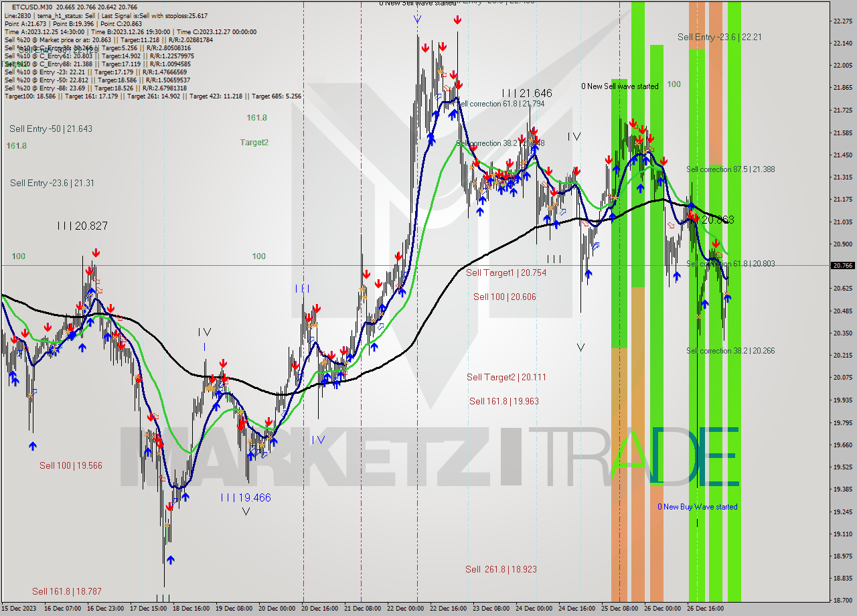Viewport: 857px width, 616px height.
Task: Click the 'I I I 21.646' wave label
Action: (528, 93)
